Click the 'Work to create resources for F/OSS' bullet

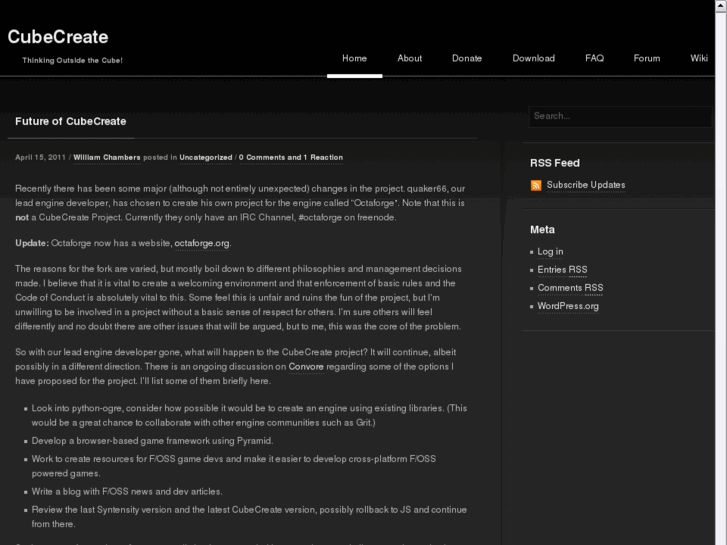pos(234,466)
